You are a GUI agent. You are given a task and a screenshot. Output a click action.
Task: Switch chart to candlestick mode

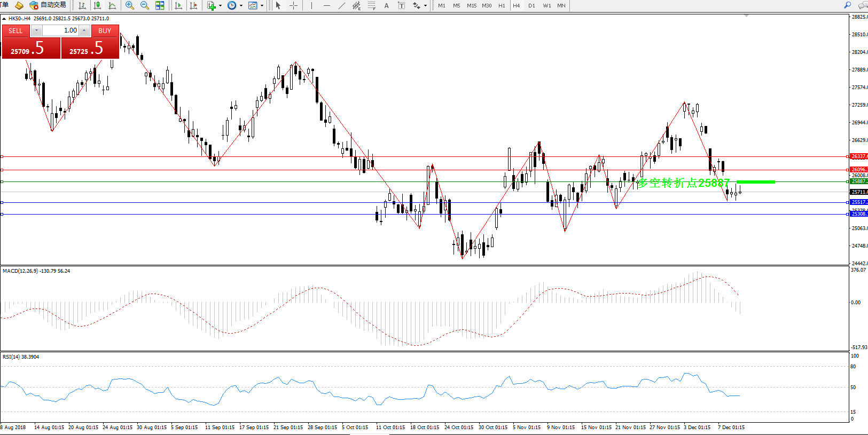point(97,5)
